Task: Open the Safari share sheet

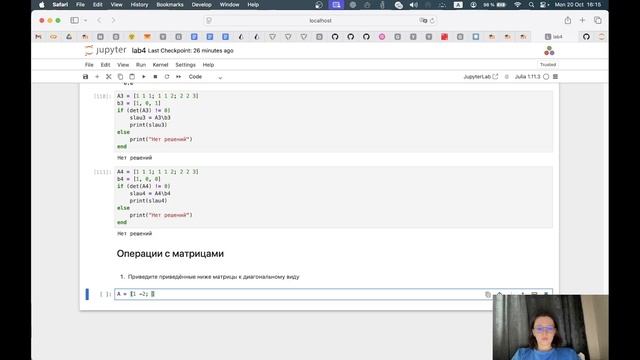Action: pos(568,20)
